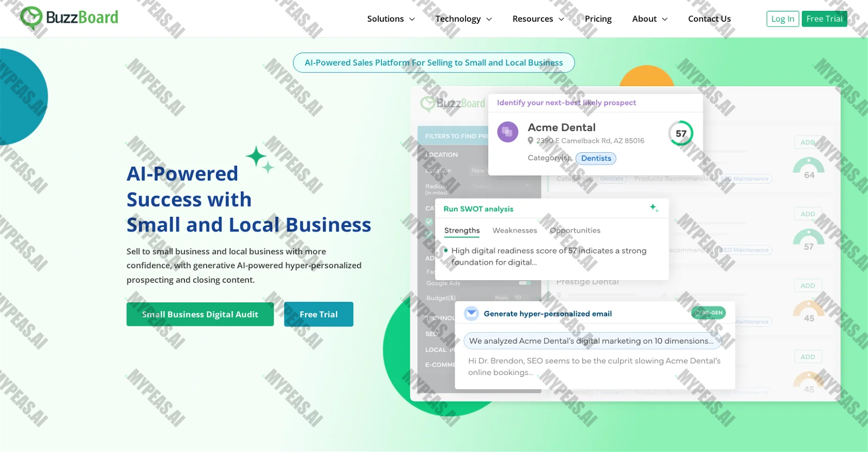868x452 pixels.
Task: Click the email envelope icon
Action: tap(471, 313)
